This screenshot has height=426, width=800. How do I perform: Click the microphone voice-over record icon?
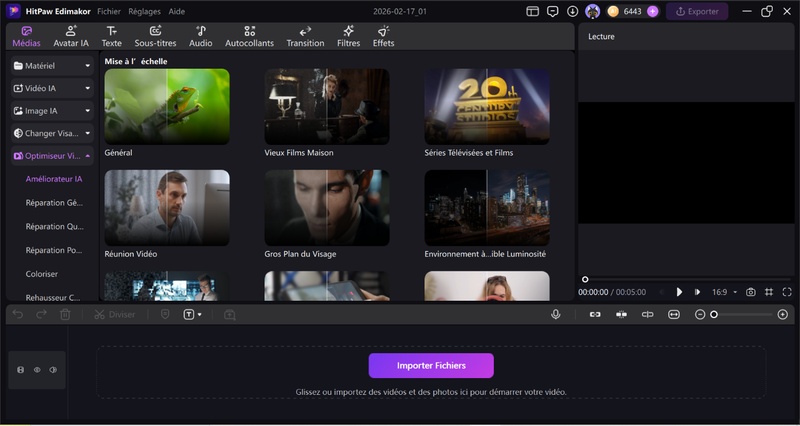[x=555, y=314]
